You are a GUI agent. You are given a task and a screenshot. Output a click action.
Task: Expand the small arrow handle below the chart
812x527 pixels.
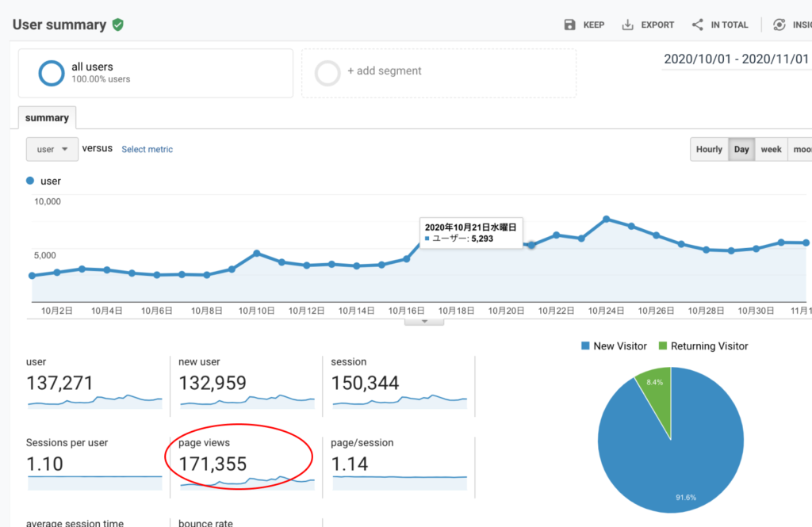coord(424,321)
